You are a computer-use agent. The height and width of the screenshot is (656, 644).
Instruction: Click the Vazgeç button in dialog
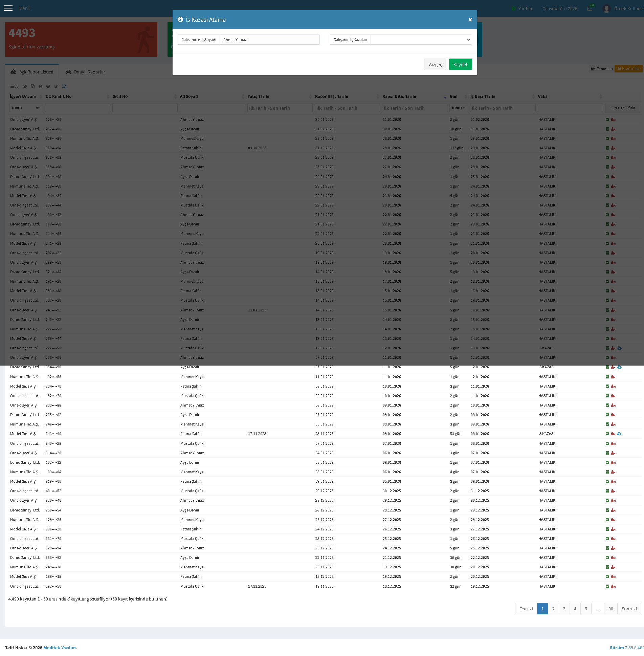point(435,64)
